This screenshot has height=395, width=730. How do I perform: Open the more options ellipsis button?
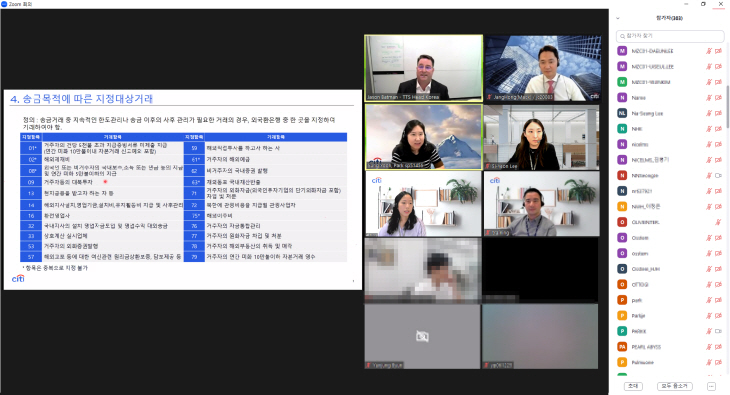(711, 386)
